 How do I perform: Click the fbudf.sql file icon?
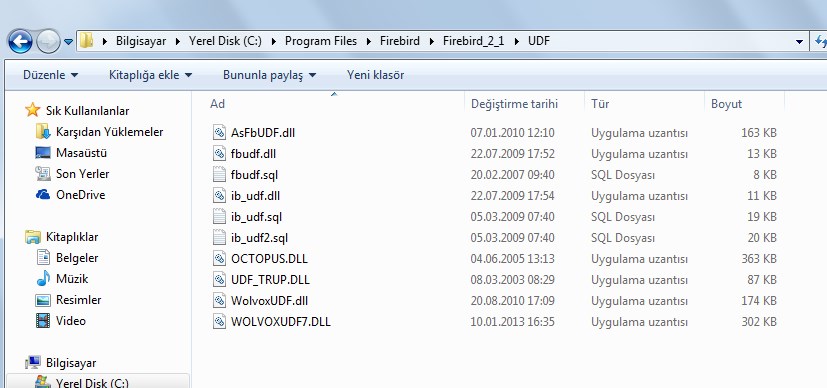[x=219, y=174]
